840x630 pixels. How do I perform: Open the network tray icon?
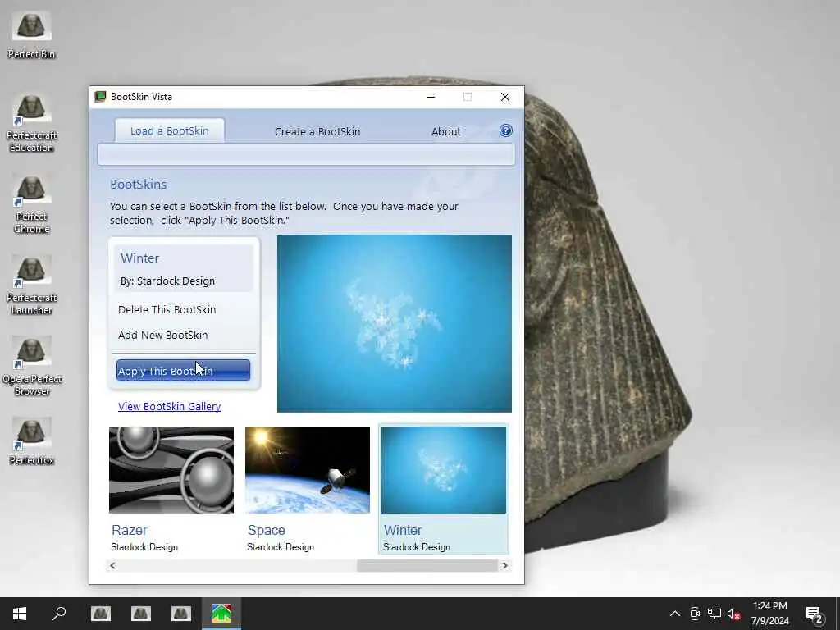click(714, 614)
